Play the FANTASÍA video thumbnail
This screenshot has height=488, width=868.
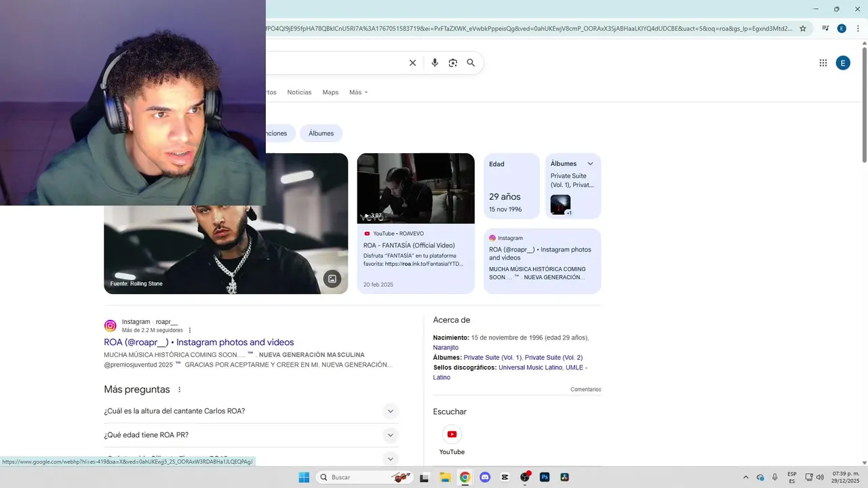point(416,188)
